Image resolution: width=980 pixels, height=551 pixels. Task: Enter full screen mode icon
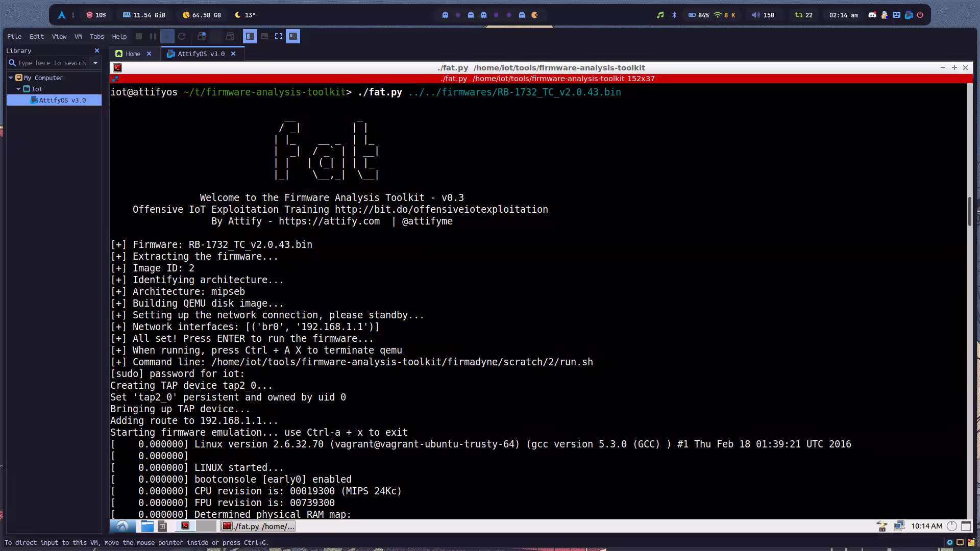(279, 36)
